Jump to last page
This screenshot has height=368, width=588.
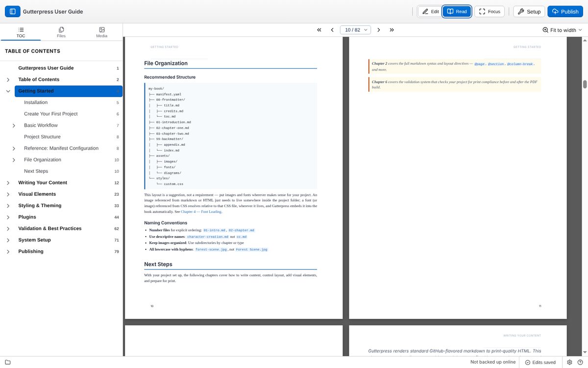(x=392, y=30)
